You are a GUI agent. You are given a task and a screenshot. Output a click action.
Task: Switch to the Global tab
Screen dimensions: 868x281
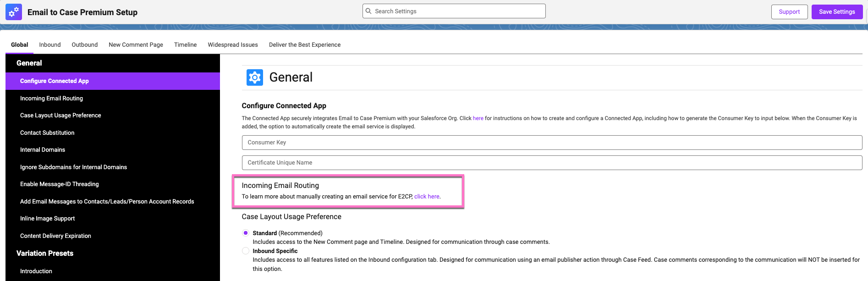pos(20,45)
